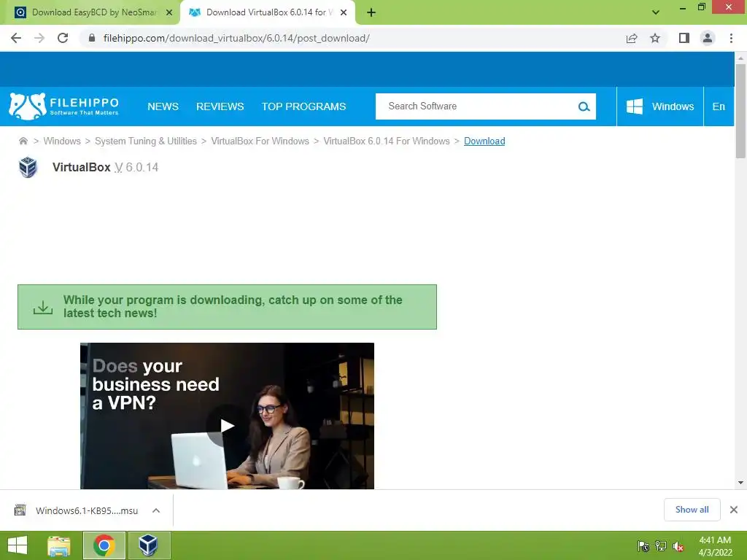Viewport: 747px width, 560px height.
Task: Click the browser forward arrow
Action: [39, 38]
